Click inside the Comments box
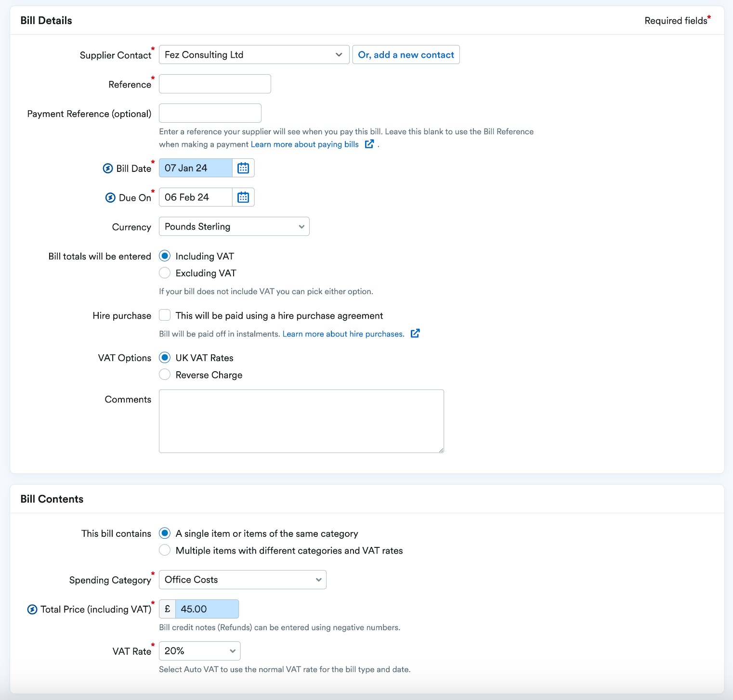The image size is (733, 700). pos(301,421)
